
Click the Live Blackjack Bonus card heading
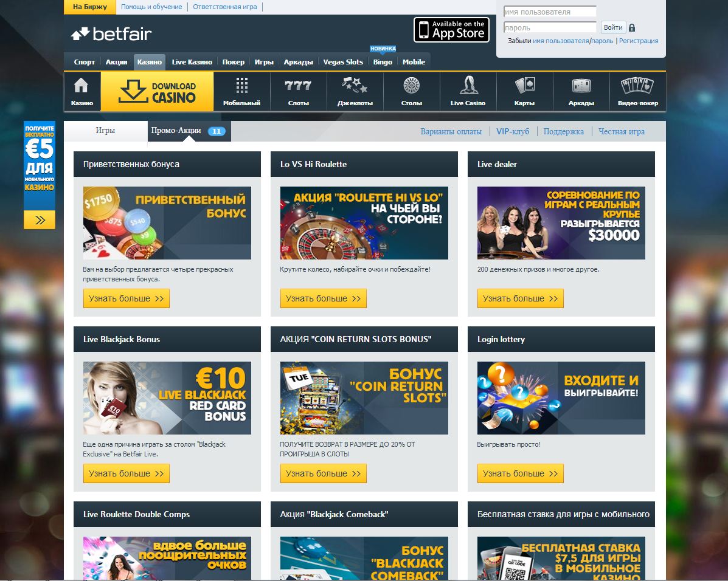122,339
